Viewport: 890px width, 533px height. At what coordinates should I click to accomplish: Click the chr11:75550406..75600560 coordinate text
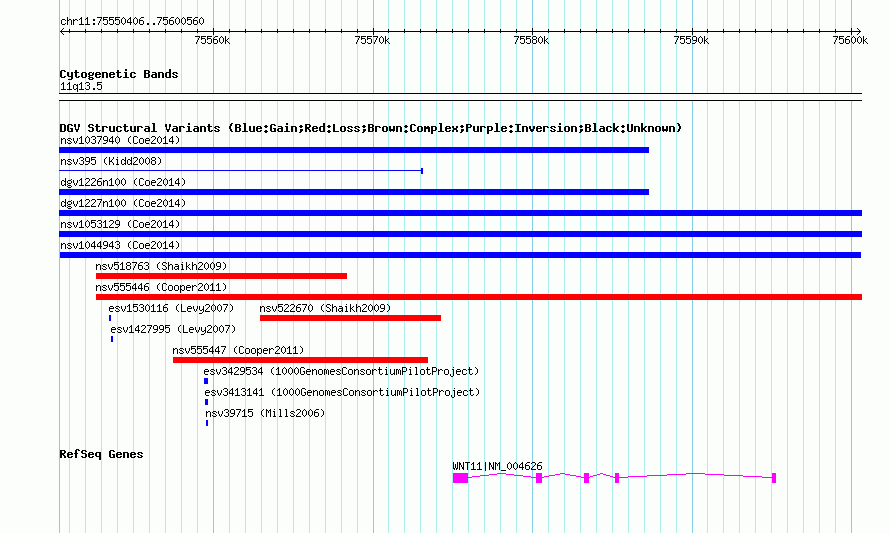pos(132,21)
